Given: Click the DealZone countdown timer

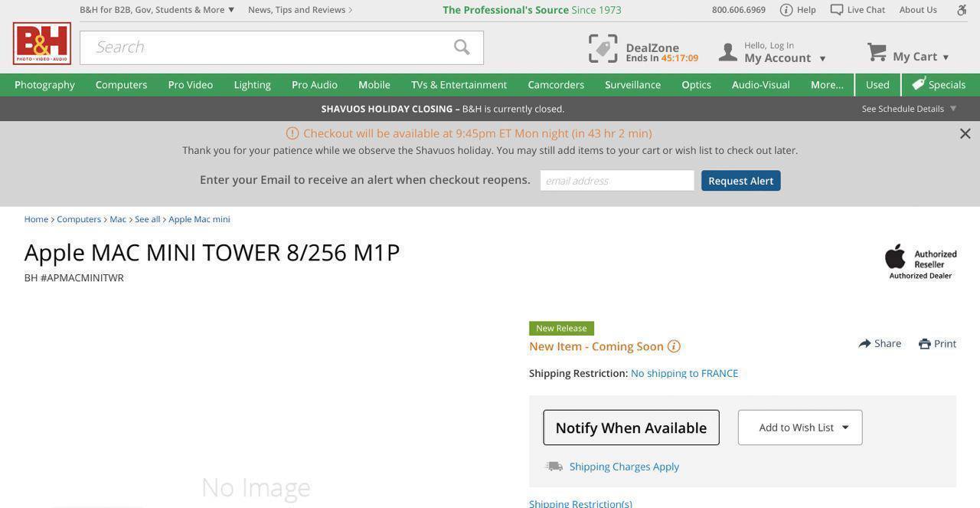Looking at the screenshot, I should [x=680, y=58].
